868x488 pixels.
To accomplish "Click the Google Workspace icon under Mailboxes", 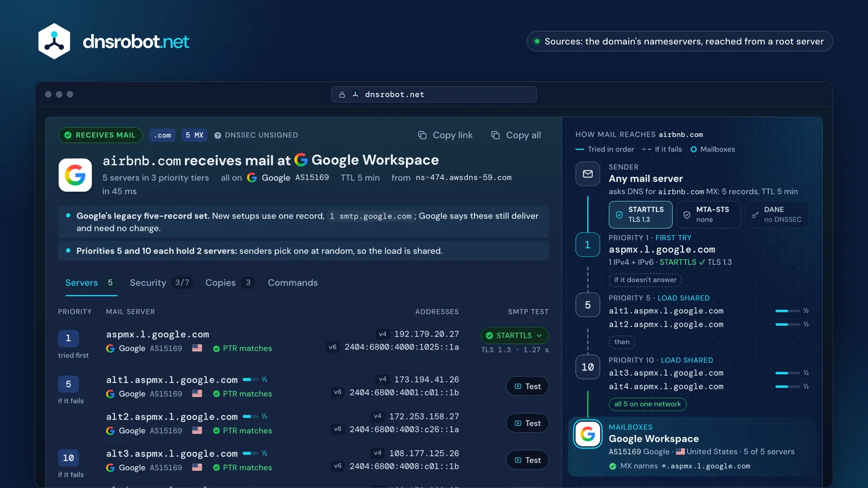I will pos(588,434).
